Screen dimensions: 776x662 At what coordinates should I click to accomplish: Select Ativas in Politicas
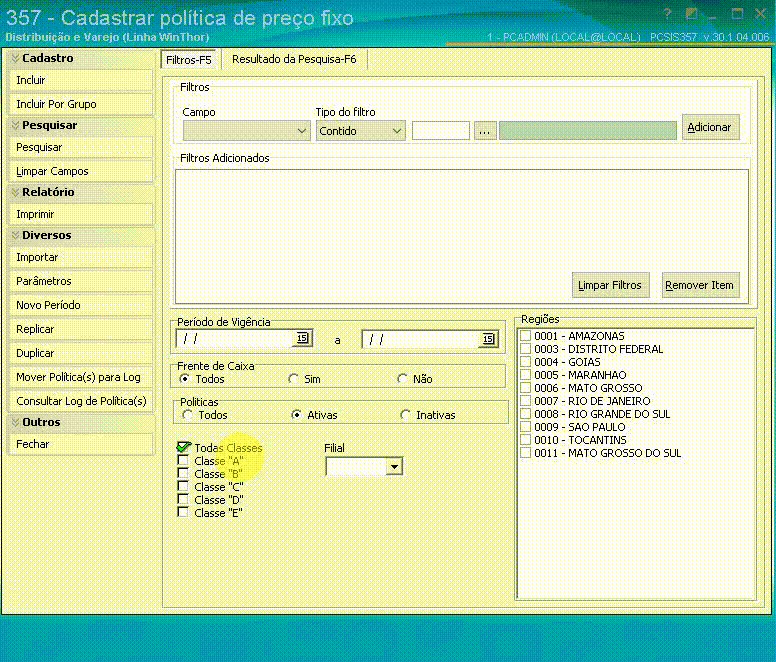pos(296,415)
